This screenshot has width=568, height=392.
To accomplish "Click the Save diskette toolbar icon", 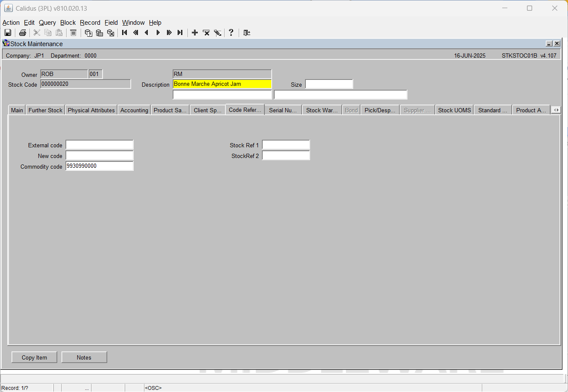I will [8, 33].
